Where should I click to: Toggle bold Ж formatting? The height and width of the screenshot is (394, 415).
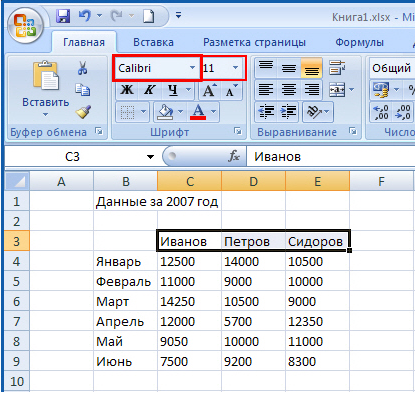(x=127, y=90)
